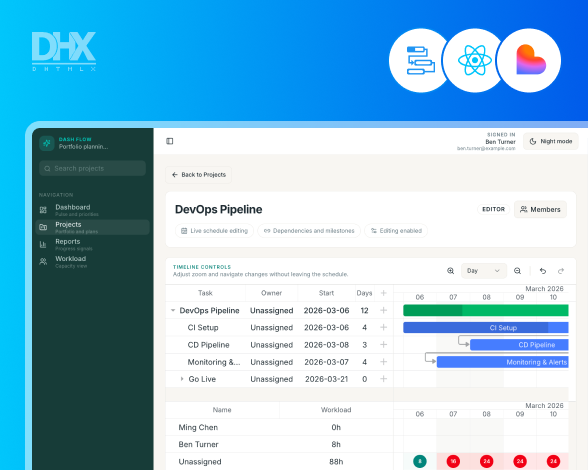Image resolution: width=588 pixels, height=470 pixels.
Task: Toggle Night mode
Action: click(550, 141)
